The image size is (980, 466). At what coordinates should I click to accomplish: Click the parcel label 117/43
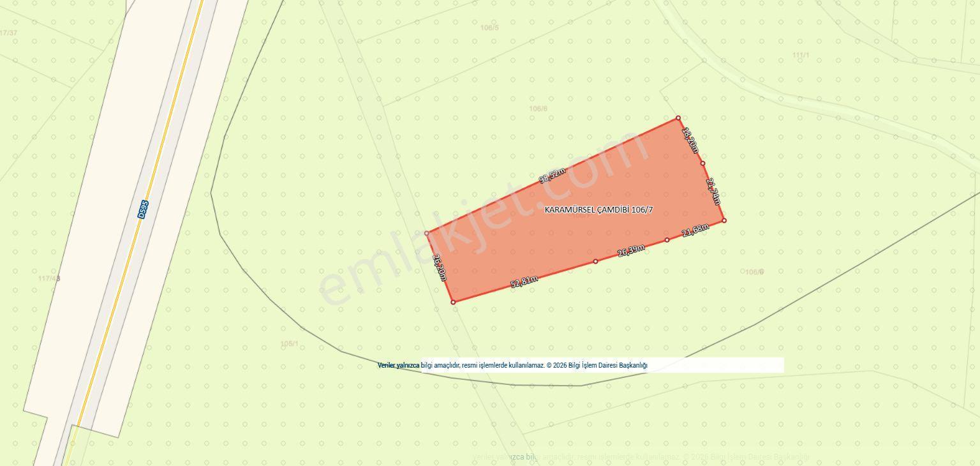49,278
